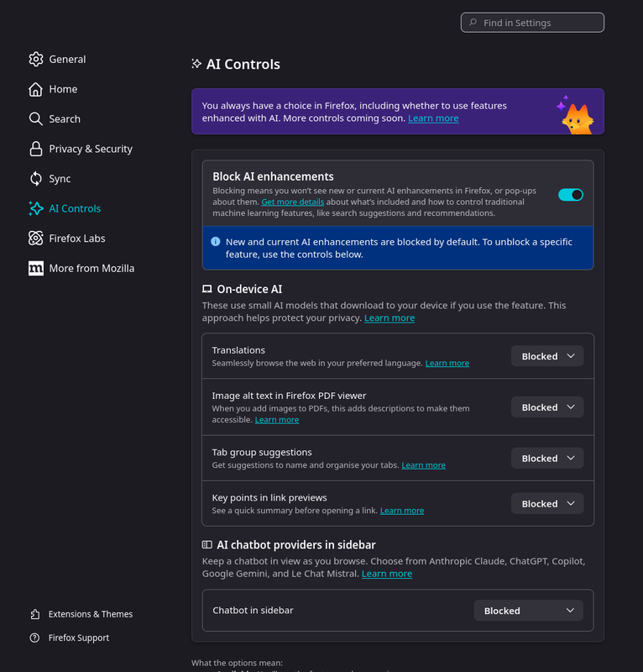Click the Search magnifier icon in sidebar

click(x=35, y=119)
